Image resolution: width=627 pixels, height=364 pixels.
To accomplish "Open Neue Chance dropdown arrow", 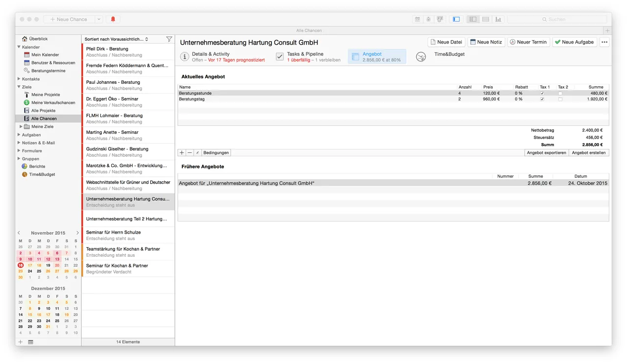I will tap(98, 19).
